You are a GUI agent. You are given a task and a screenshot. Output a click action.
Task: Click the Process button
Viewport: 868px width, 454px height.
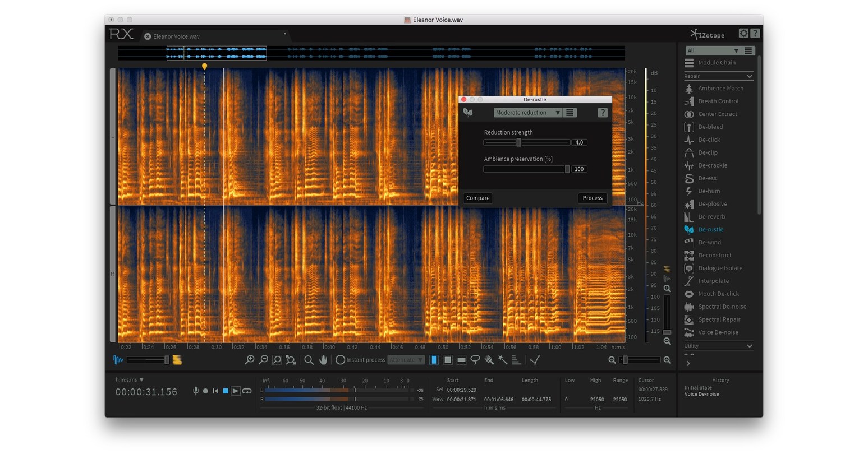pos(593,198)
